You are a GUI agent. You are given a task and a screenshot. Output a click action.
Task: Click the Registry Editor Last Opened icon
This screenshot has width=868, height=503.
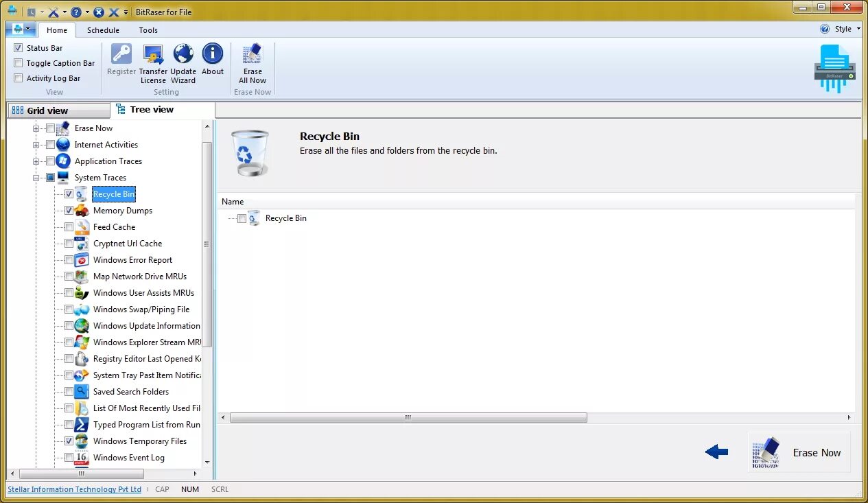pyautogui.click(x=82, y=359)
